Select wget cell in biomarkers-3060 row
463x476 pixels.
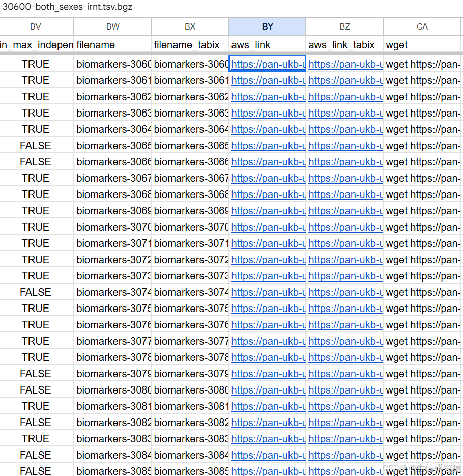coord(422,64)
